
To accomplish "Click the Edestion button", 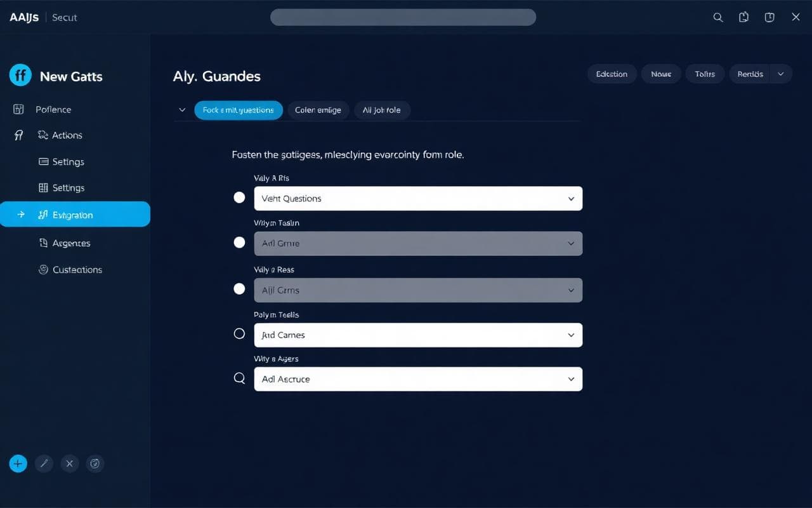I will point(612,74).
